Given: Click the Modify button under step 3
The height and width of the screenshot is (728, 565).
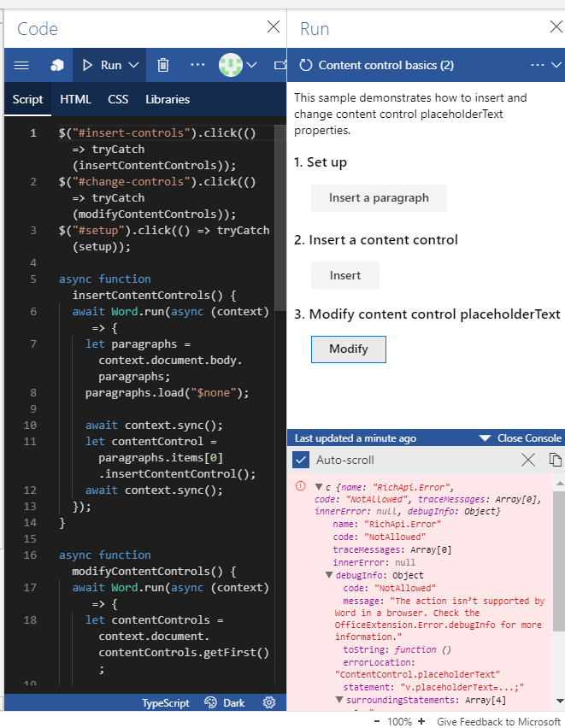Looking at the screenshot, I should coord(348,349).
